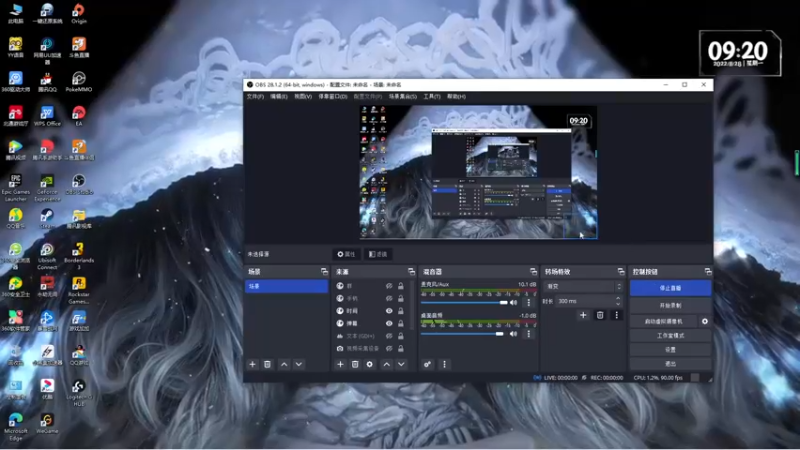
Task: Open Microsoft Edge desktop icon
Action: coord(15,426)
